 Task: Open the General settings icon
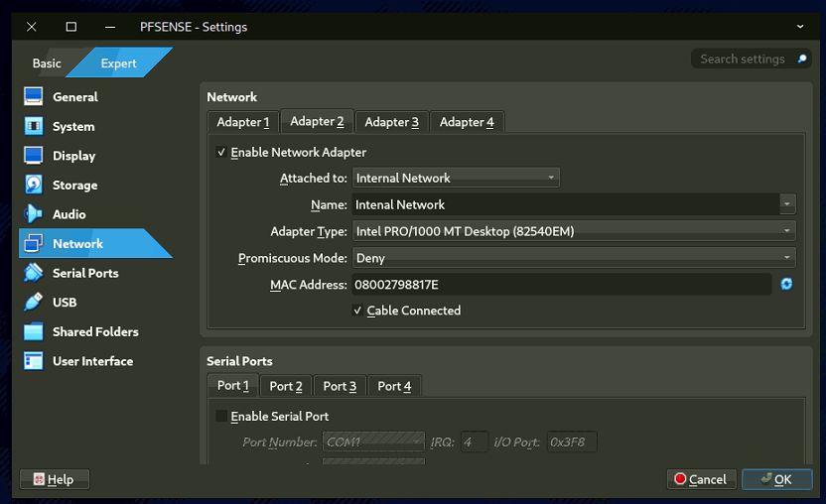point(34,97)
